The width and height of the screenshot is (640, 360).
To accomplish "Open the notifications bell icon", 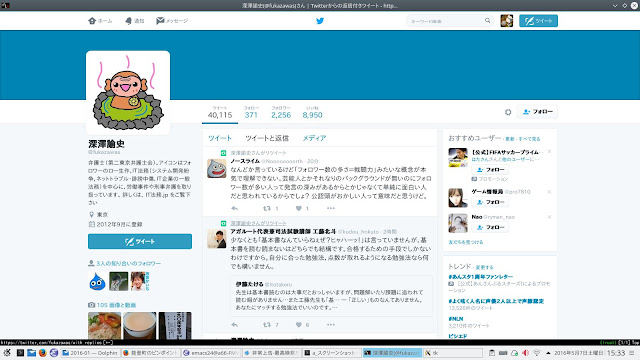I will click(129, 21).
